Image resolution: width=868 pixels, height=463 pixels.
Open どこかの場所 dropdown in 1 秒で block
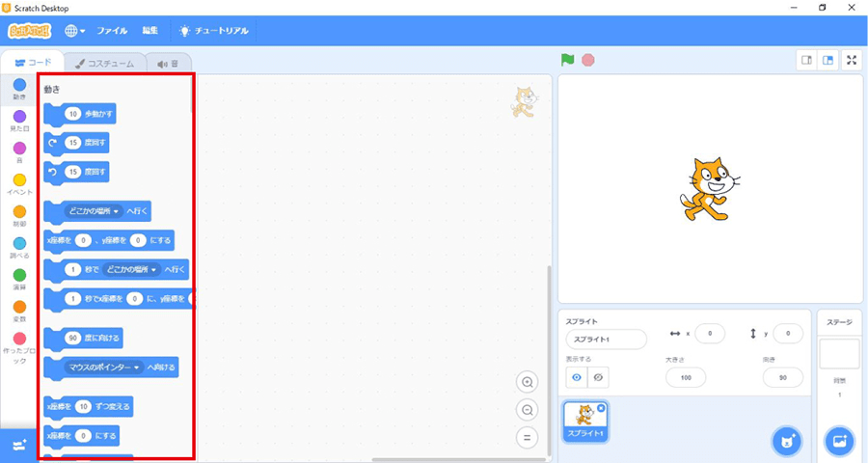(131, 270)
